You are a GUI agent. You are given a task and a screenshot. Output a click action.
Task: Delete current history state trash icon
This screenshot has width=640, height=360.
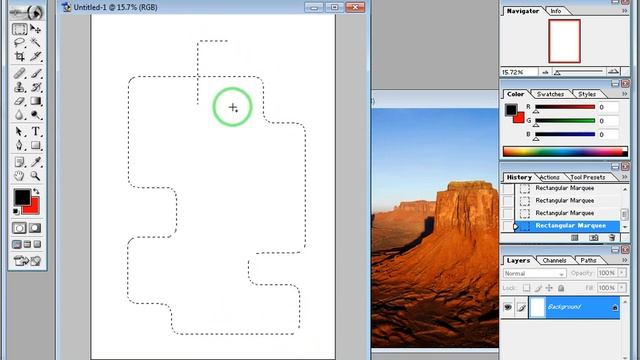(x=612, y=238)
